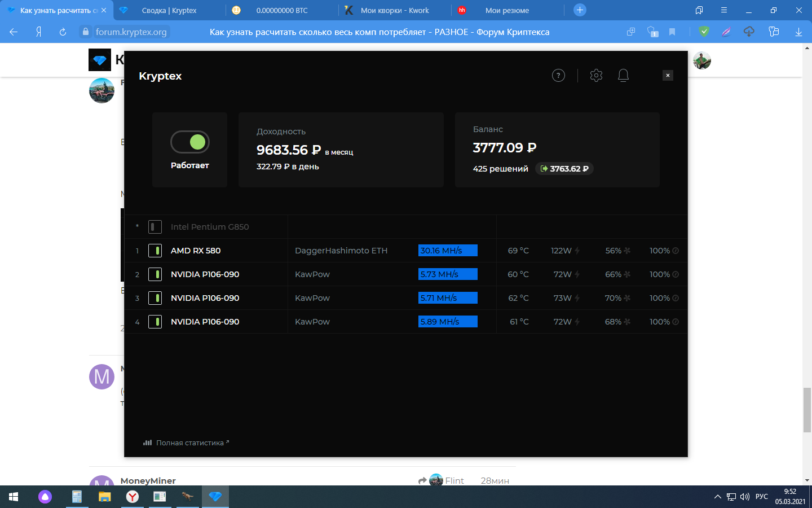
Task: Toggle AMD RX 580 device switch
Action: pos(155,251)
